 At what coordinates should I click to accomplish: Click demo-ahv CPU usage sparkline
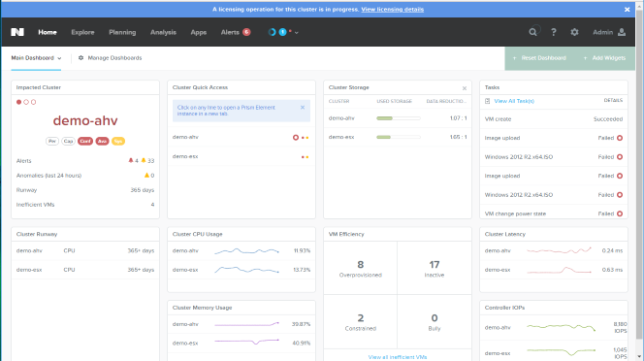(x=246, y=250)
